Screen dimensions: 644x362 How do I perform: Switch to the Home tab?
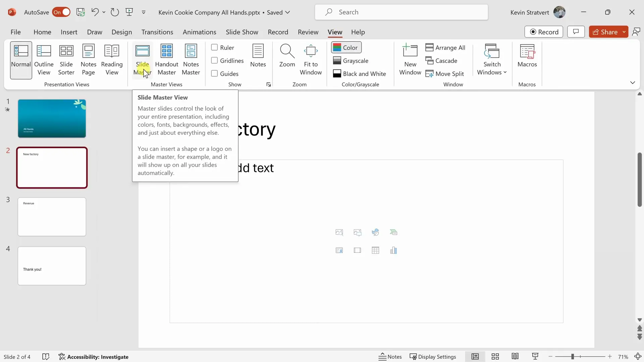42,32
